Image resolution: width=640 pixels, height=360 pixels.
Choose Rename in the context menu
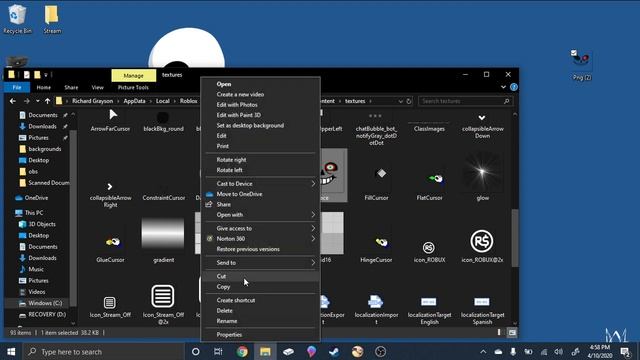(227, 321)
